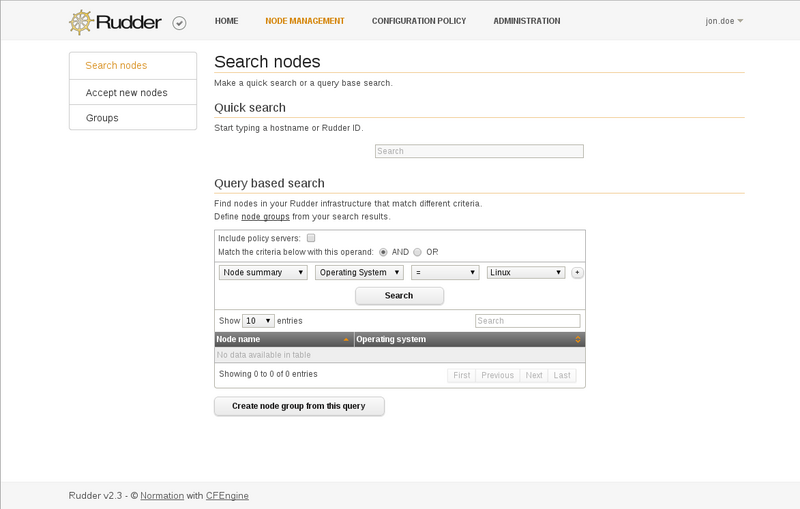Open the Configuration Policy menu

(419, 21)
